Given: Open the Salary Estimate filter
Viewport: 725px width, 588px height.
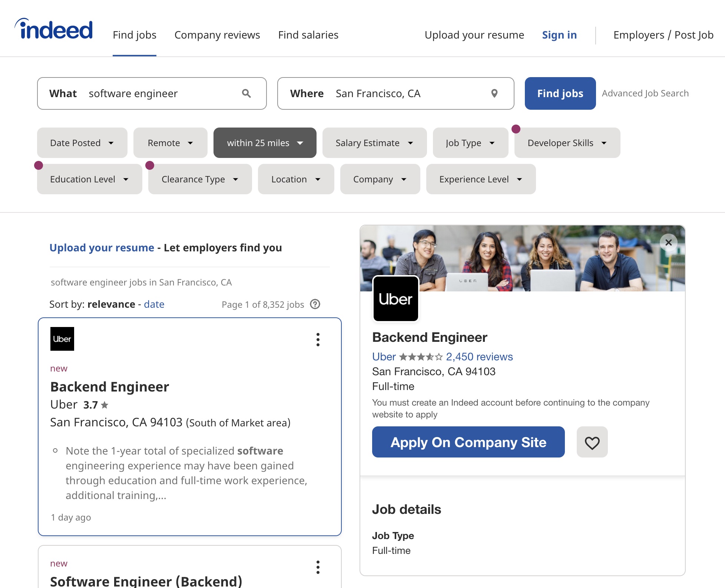Looking at the screenshot, I should pos(375,143).
